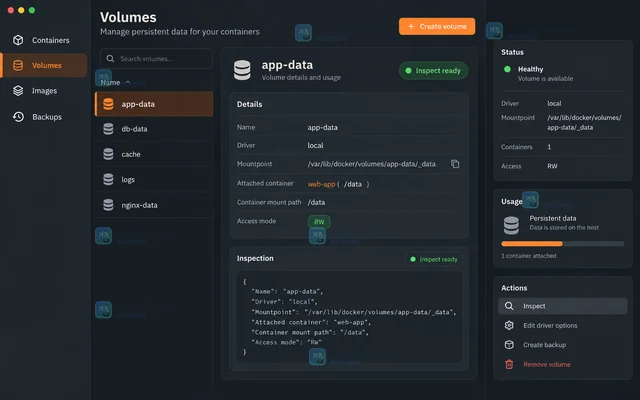Click the Edit driver options gear icon
This screenshot has height=400, width=640.
tap(509, 325)
